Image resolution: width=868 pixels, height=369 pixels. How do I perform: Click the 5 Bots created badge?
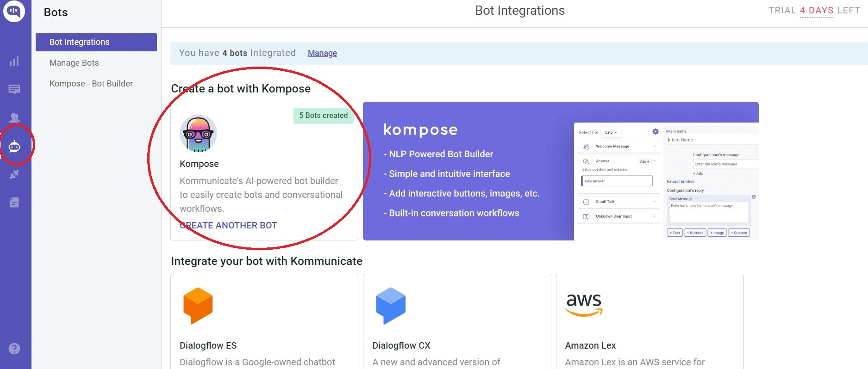click(x=323, y=116)
